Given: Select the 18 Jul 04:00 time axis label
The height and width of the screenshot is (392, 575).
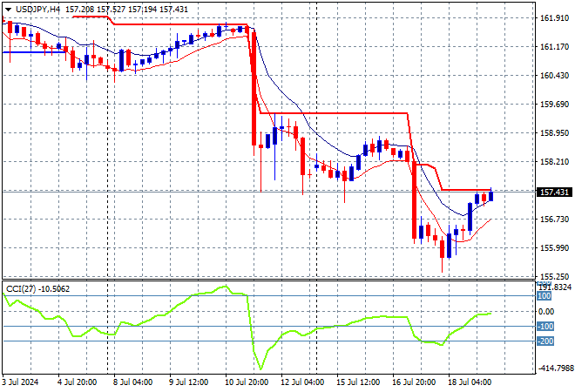Looking at the screenshot, I should coord(470,382).
